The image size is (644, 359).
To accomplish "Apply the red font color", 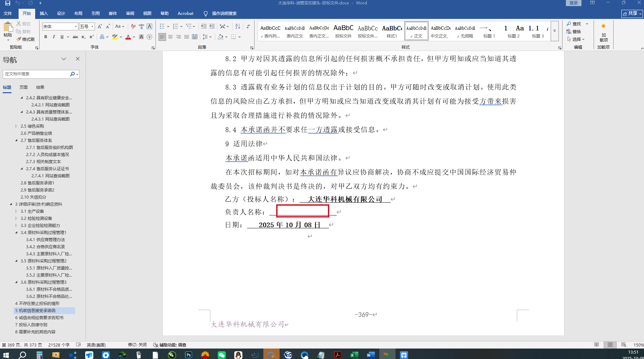I will tap(128, 37).
